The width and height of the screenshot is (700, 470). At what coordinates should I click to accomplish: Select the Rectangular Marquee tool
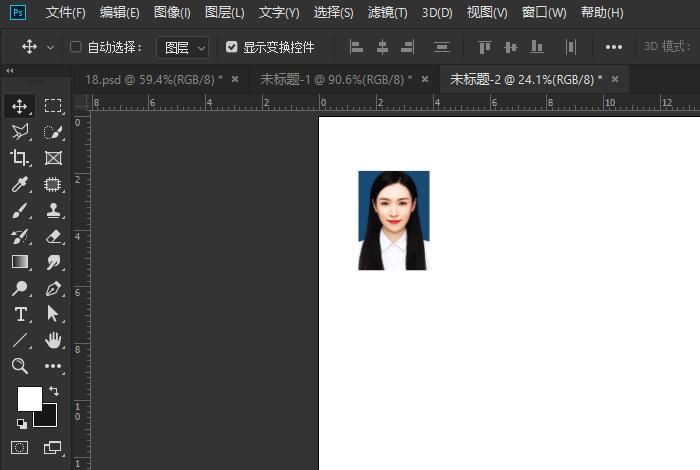[x=53, y=106]
